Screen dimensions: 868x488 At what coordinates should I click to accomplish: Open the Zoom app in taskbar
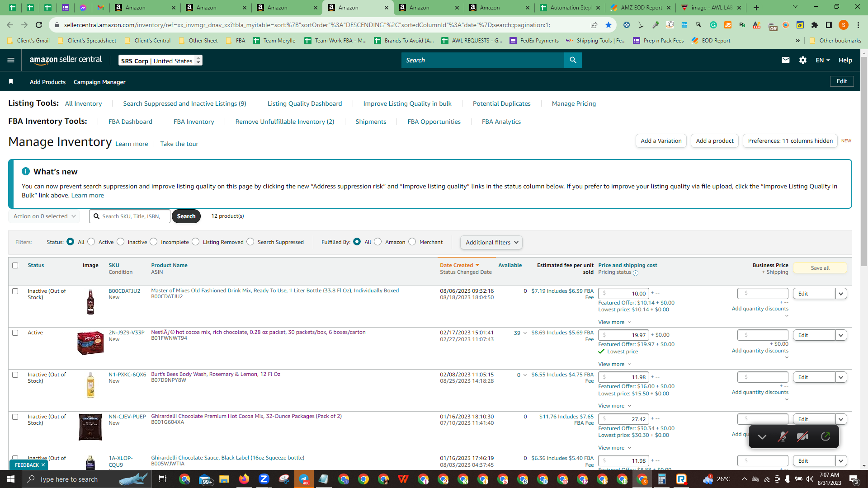[x=264, y=479]
